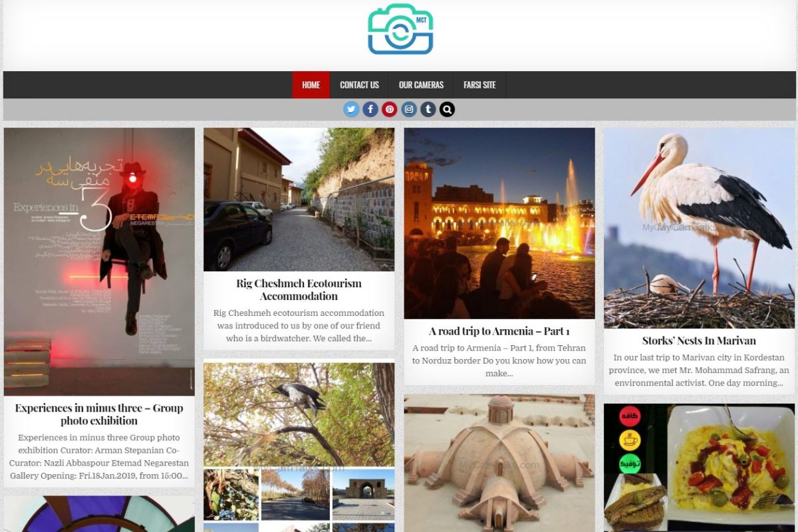The width and height of the screenshot is (798, 532).
Task: Open the Storks' Nests In Marivan post
Action: [x=699, y=340]
